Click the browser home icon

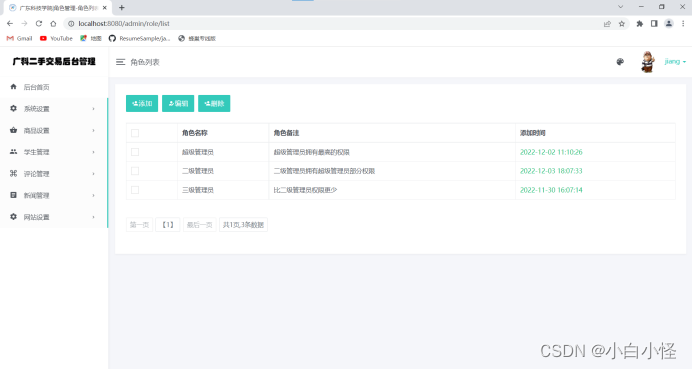(x=53, y=23)
